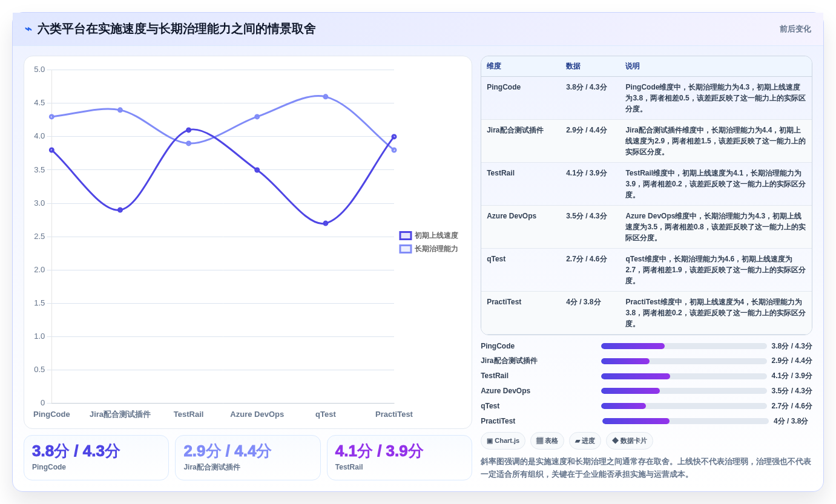Click the Jira配合测试插件 table row name
The width and height of the screenshot is (836, 504).
point(515,130)
